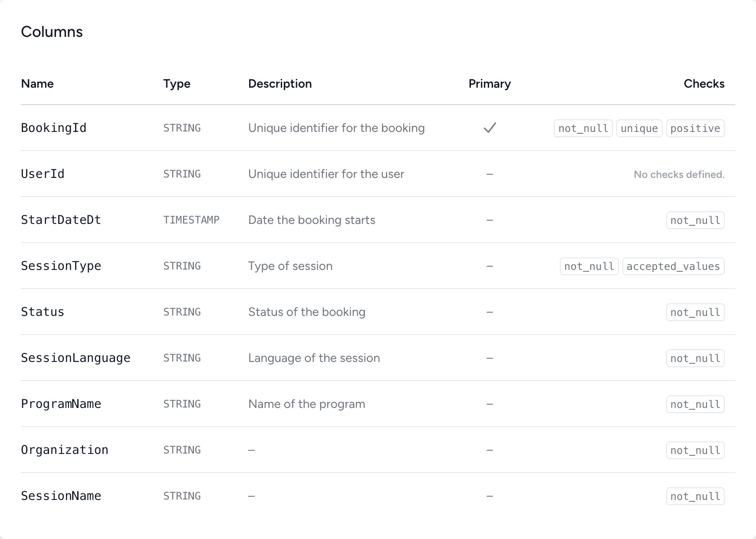
Task: Click the not_null badge for StartDateDt
Action: pos(695,220)
